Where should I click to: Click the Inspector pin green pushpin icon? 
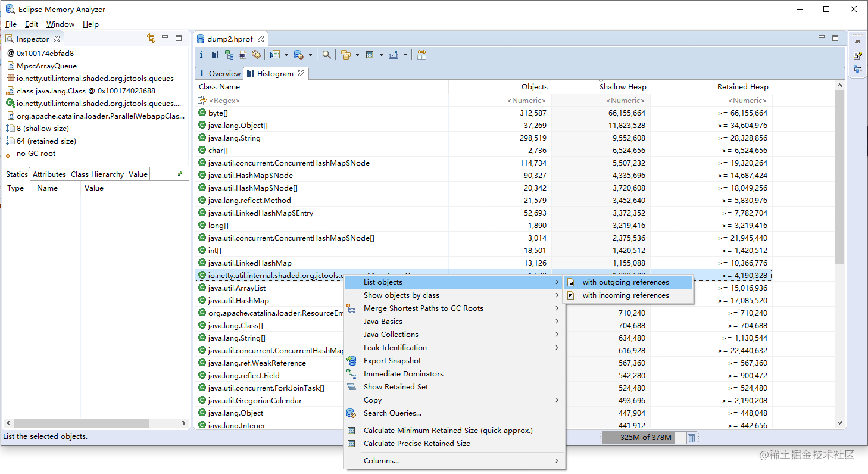point(180,174)
